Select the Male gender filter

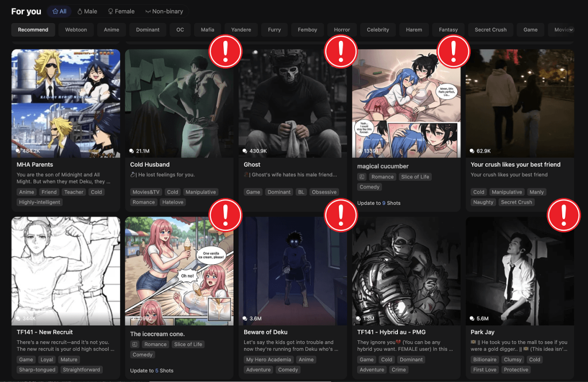(x=87, y=11)
